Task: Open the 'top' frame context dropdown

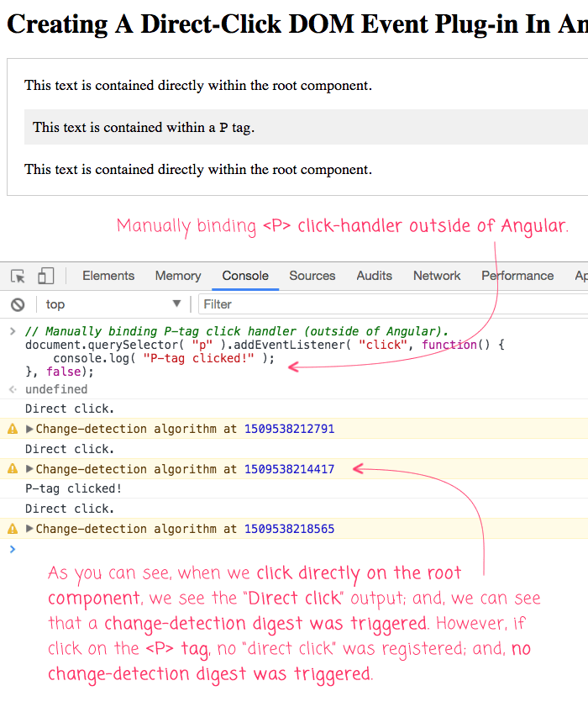Action: [109, 304]
